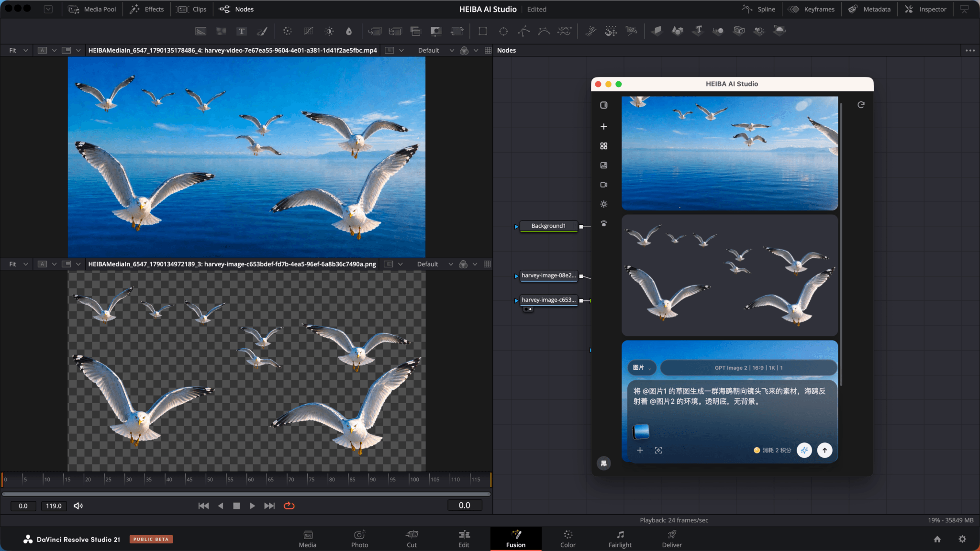980x551 pixels.
Task: Add a Brightness Contrast node (sun icon)
Action: [x=329, y=31]
